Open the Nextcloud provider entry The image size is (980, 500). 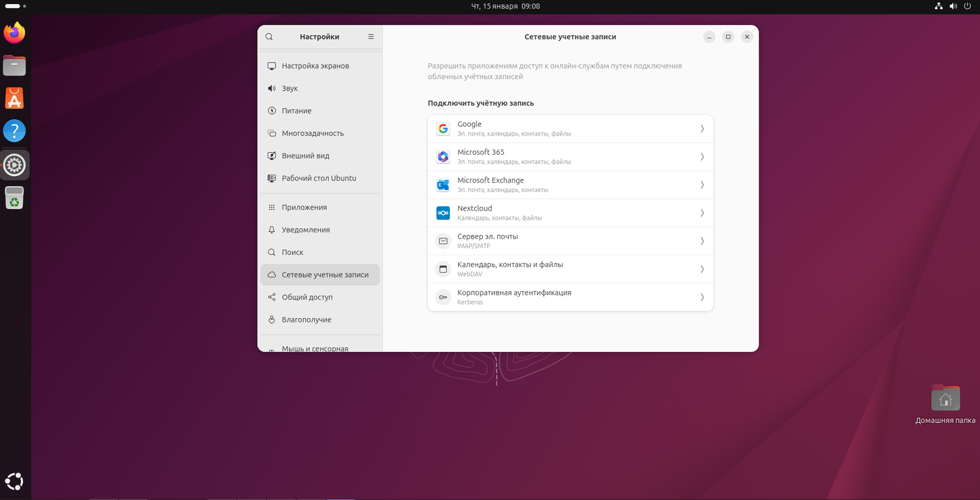pyautogui.click(x=570, y=213)
